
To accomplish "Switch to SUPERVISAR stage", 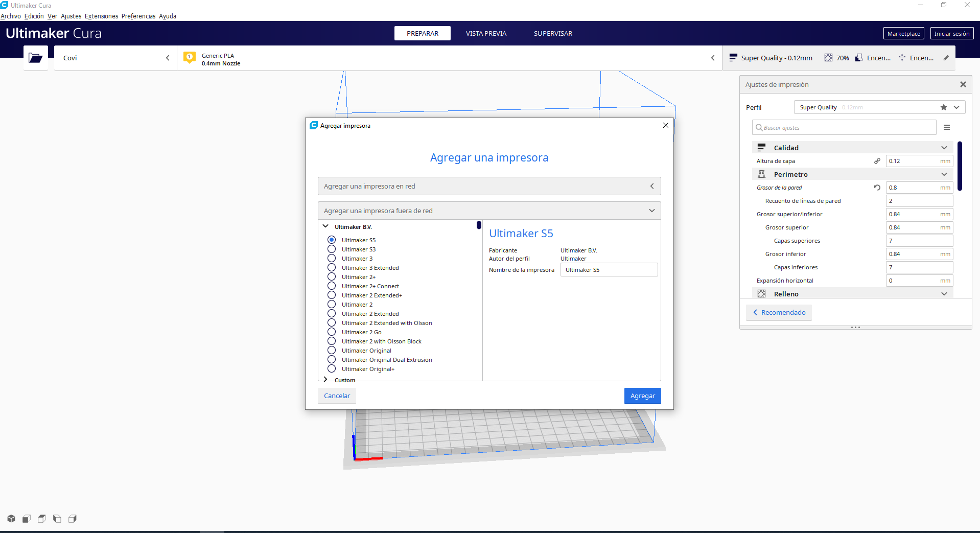I will coord(553,33).
